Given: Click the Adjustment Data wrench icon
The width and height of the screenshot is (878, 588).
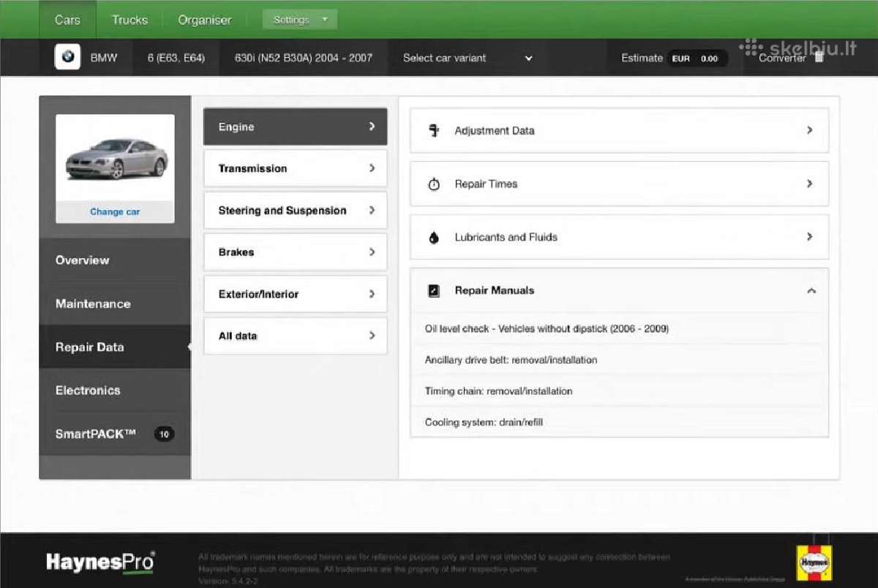Looking at the screenshot, I should click(x=434, y=130).
